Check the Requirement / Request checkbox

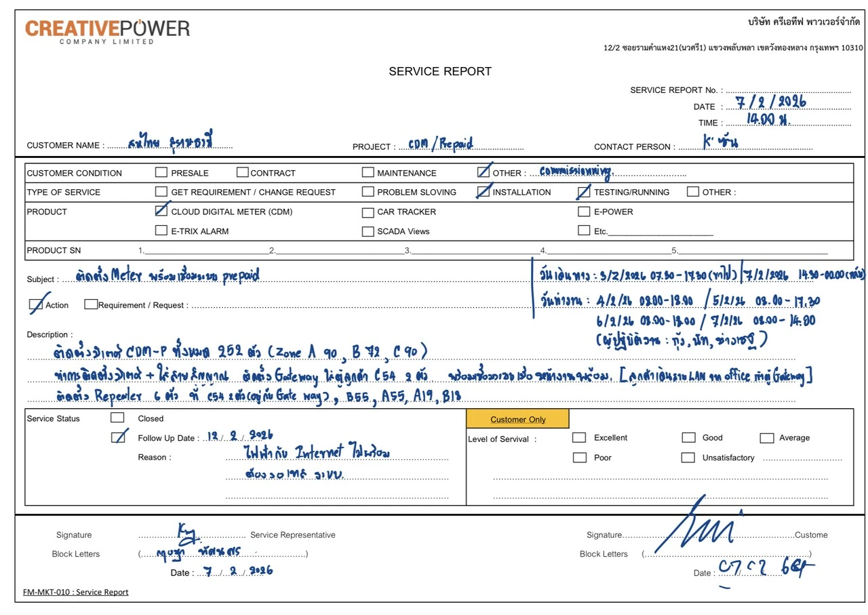[x=91, y=304]
